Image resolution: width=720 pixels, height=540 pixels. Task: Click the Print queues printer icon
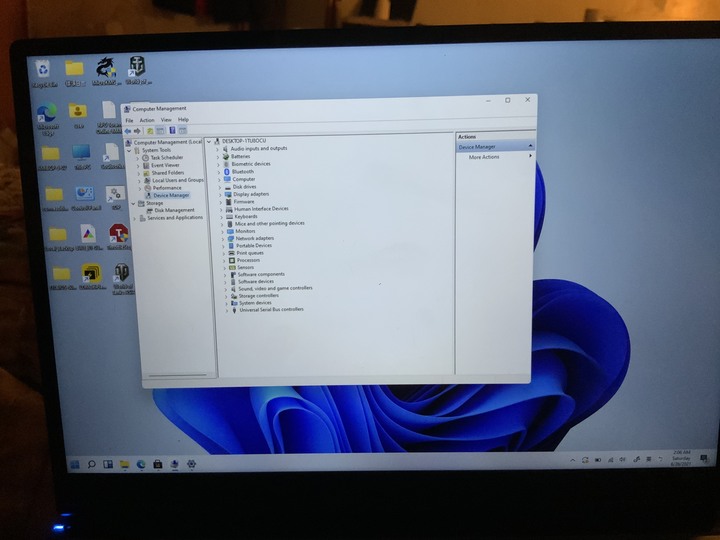pos(231,253)
